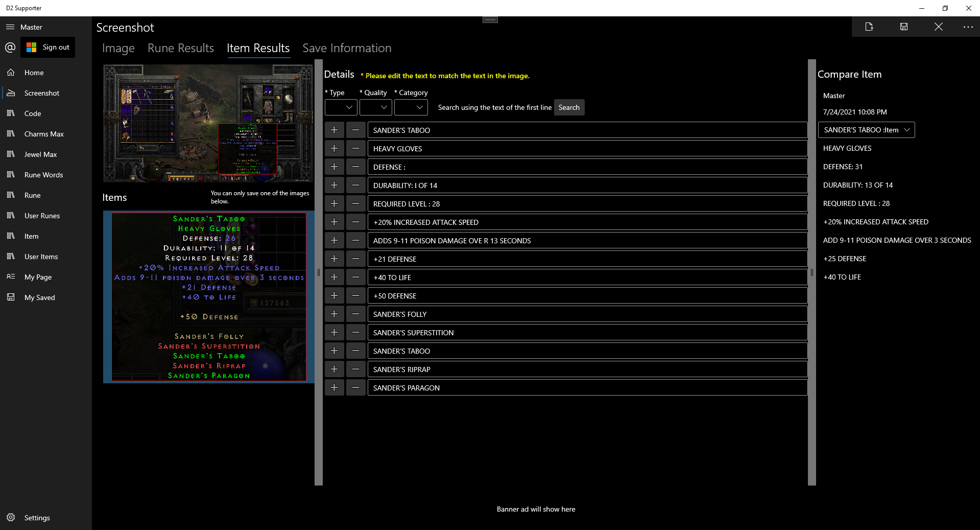Remove the +20% INCREASED ATTACK SPEED line
The image size is (980, 530).
pos(356,222)
